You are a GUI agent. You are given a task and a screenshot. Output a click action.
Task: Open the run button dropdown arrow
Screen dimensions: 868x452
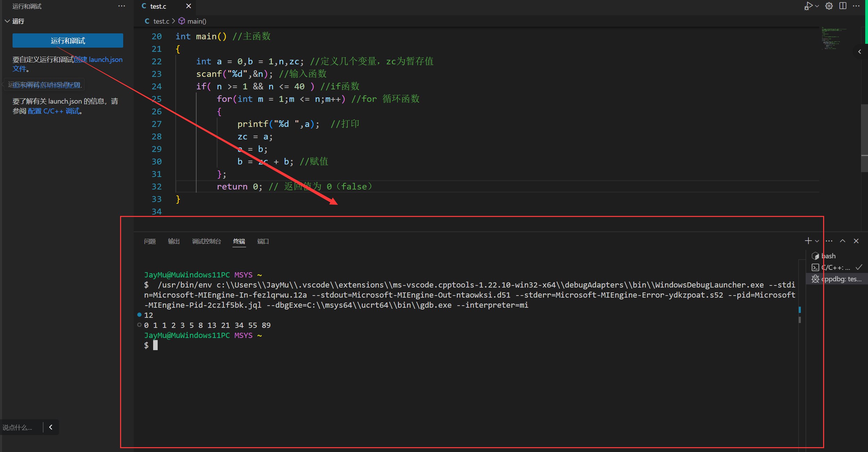817,6
